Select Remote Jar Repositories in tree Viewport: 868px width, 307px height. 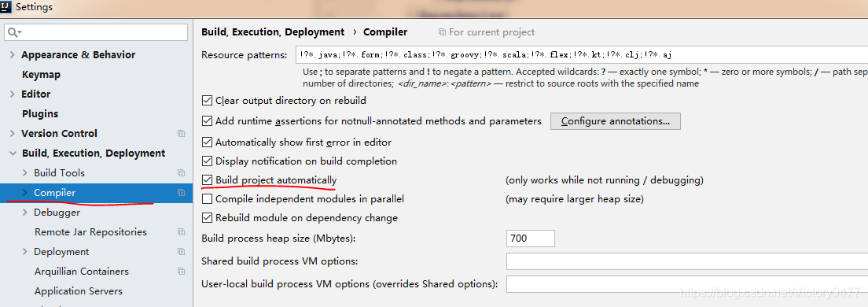pos(90,232)
